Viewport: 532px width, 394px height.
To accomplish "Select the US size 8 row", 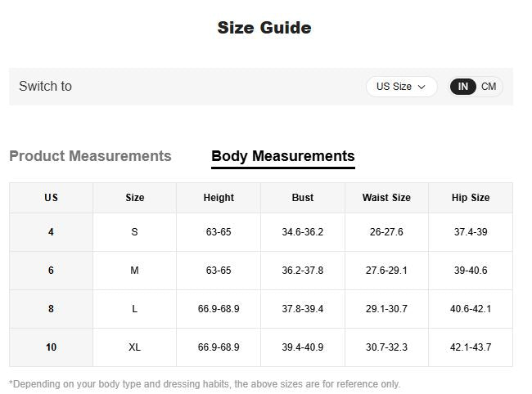I will [x=51, y=309].
